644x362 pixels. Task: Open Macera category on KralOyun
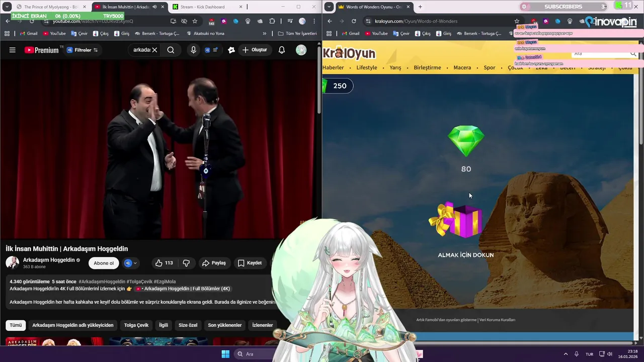point(462,68)
